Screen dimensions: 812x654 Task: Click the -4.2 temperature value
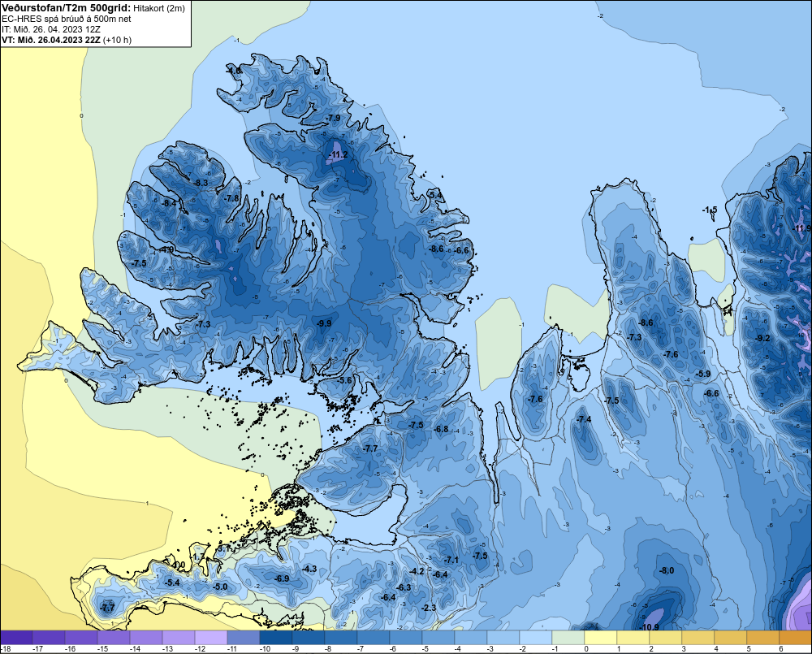pyautogui.click(x=417, y=571)
